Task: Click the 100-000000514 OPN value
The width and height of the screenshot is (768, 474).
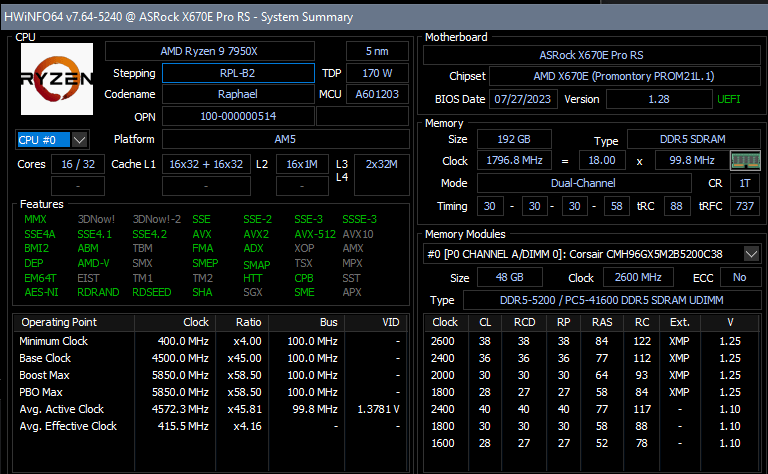Action: pos(238,117)
